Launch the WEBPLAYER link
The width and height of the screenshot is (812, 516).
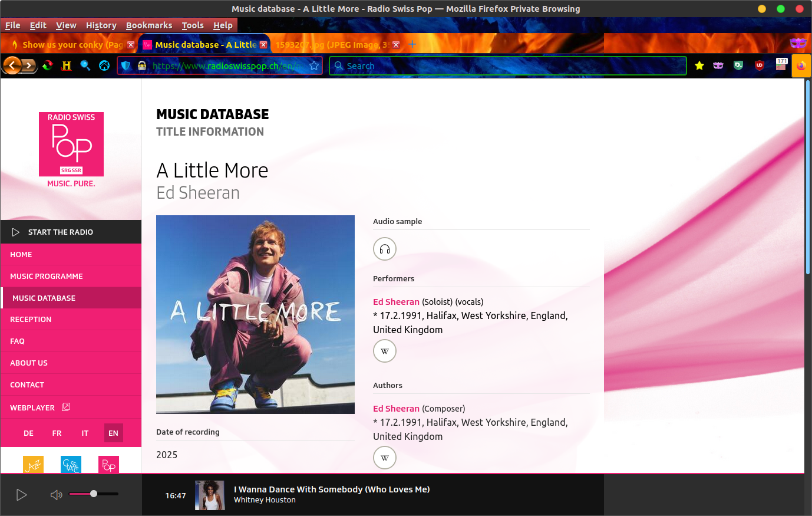(71, 407)
